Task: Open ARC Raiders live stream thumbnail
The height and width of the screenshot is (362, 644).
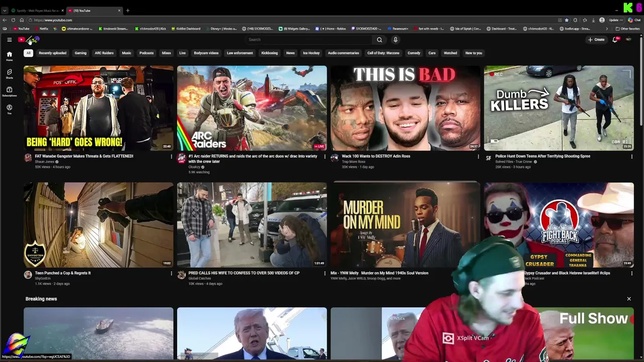Action: click(252, 108)
